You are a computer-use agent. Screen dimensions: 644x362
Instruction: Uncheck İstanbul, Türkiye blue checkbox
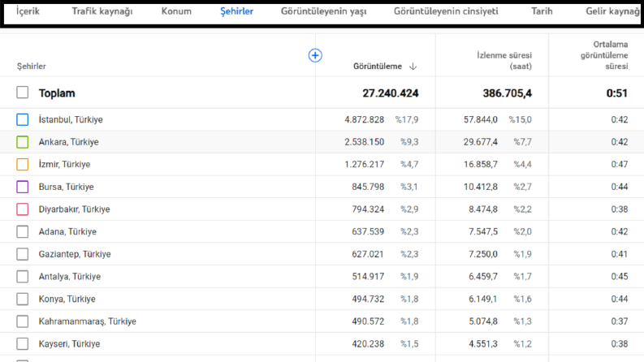tap(23, 119)
